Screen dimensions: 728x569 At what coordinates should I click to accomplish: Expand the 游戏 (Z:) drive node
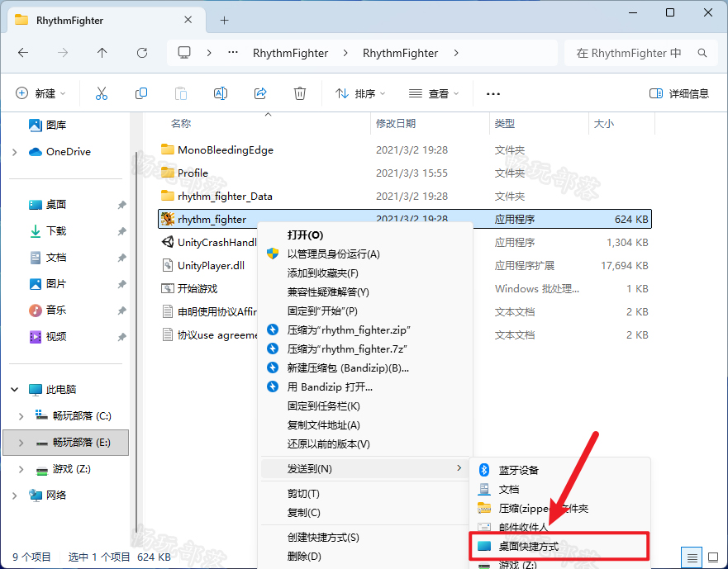[21, 469]
